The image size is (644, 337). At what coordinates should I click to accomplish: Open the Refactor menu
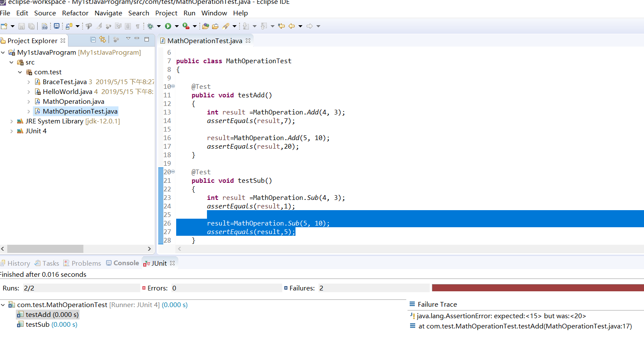tap(75, 13)
